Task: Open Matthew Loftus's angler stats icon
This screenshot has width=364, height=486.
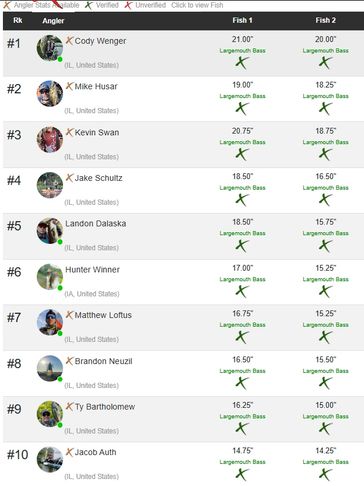Action: pos(69,315)
